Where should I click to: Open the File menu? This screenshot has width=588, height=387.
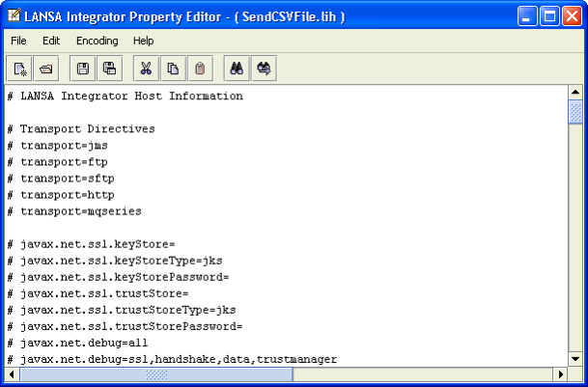tap(18, 41)
